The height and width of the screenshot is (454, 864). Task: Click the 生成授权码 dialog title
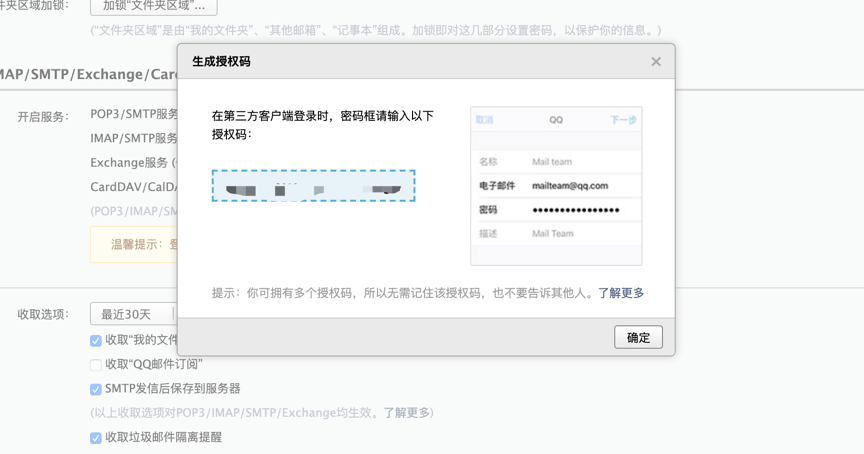pos(221,62)
